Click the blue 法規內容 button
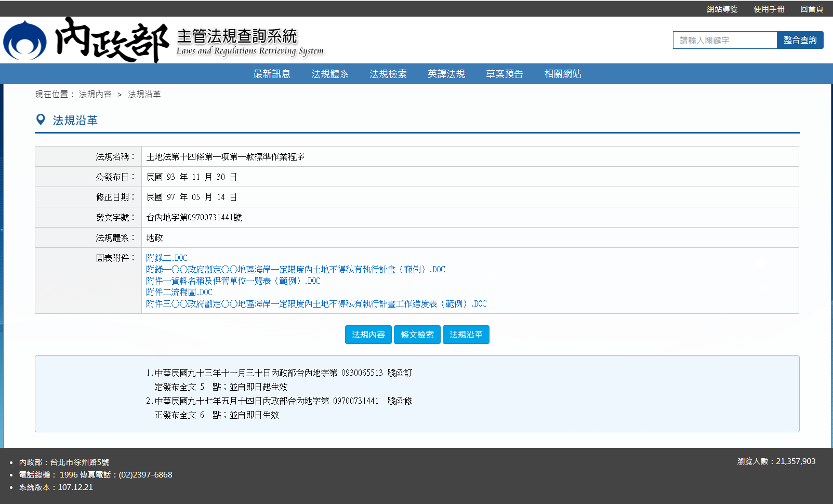833x504 pixels. pos(368,335)
